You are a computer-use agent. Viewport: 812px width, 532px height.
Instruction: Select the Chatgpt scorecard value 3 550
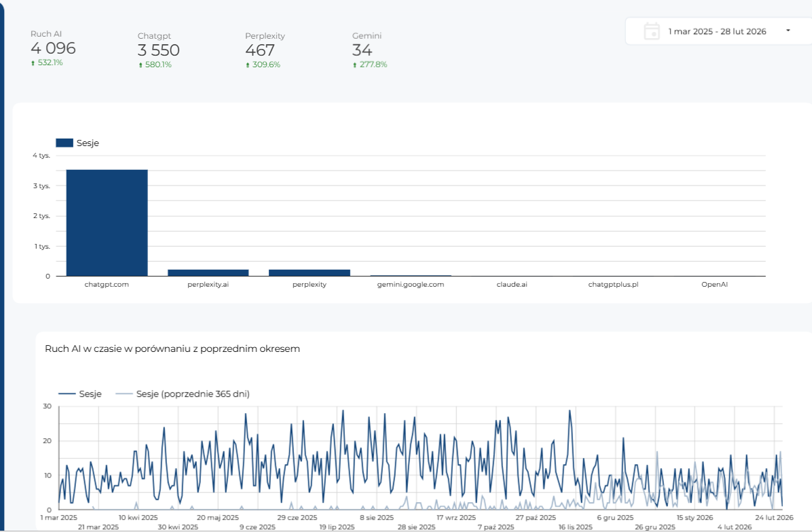coord(158,50)
